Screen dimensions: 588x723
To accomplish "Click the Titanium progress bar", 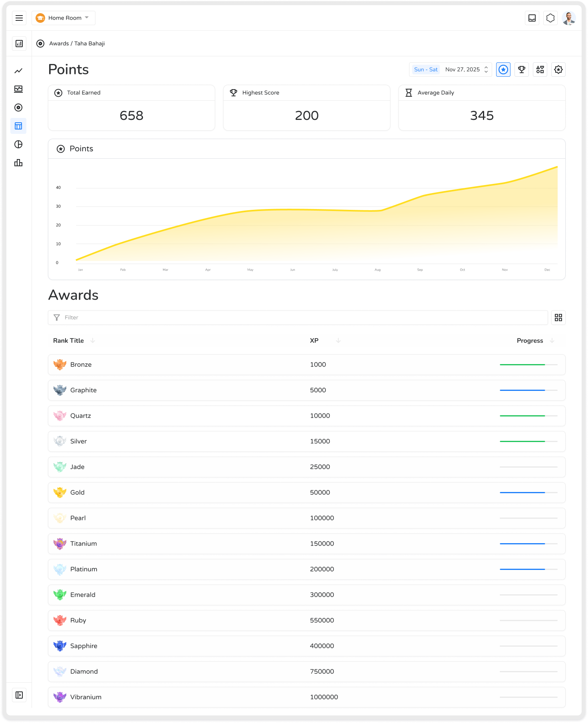I will (528, 544).
